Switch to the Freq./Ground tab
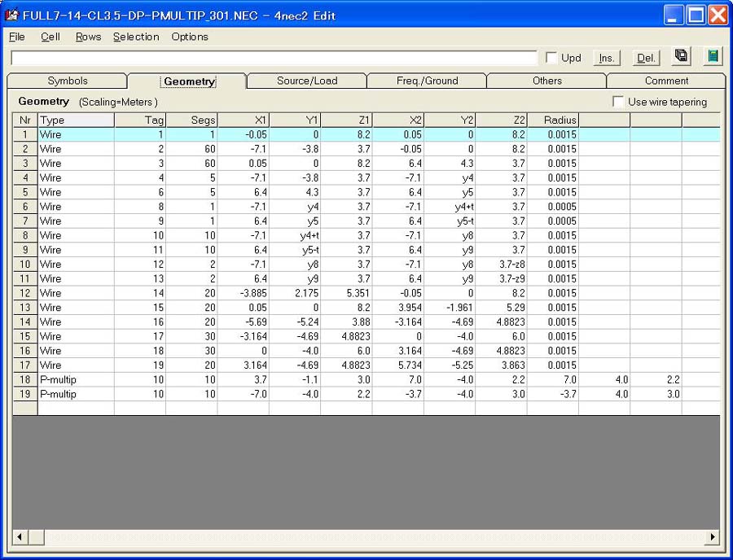The width and height of the screenshot is (733, 560). tap(427, 81)
